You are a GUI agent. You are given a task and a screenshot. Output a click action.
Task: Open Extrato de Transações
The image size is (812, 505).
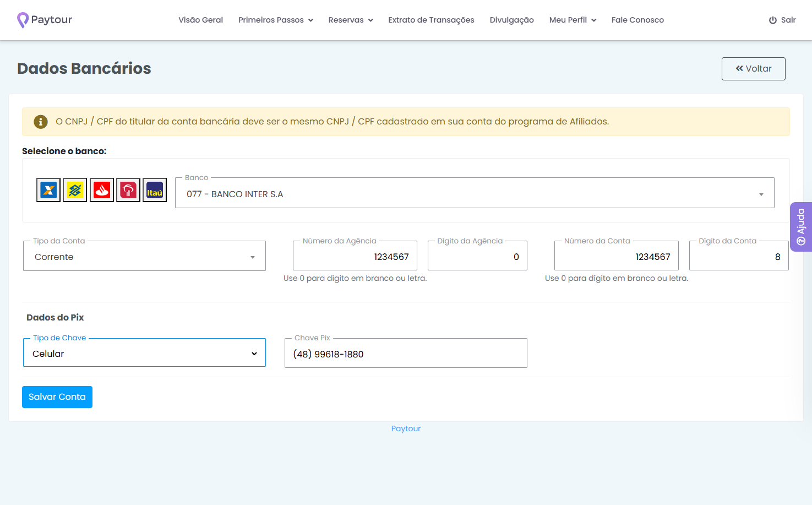pyautogui.click(x=431, y=20)
